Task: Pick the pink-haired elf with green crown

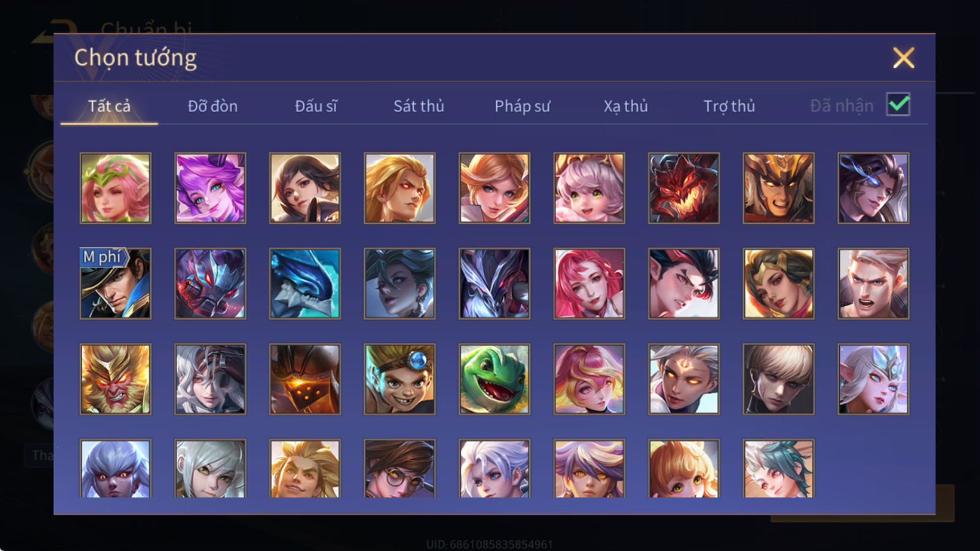Action: pos(115,188)
